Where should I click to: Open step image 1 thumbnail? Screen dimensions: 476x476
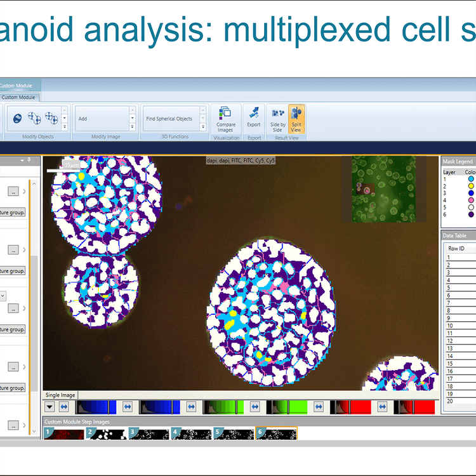click(x=63, y=433)
